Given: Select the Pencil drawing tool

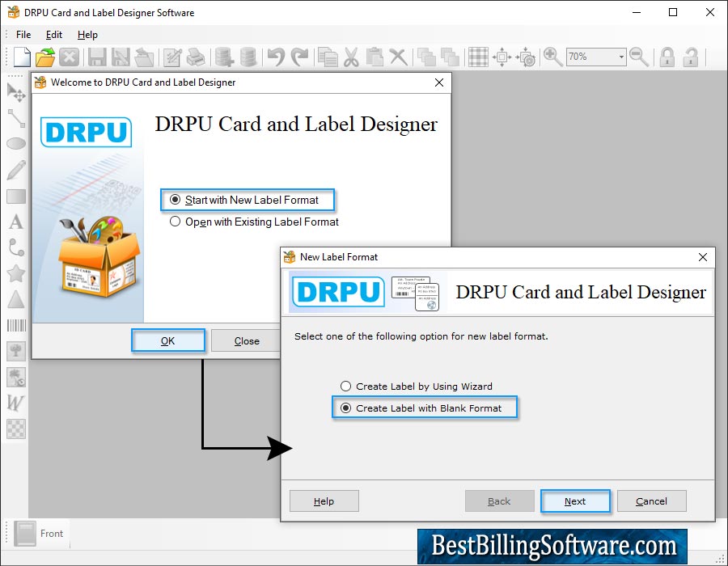Looking at the screenshot, I should tap(16, 170).
